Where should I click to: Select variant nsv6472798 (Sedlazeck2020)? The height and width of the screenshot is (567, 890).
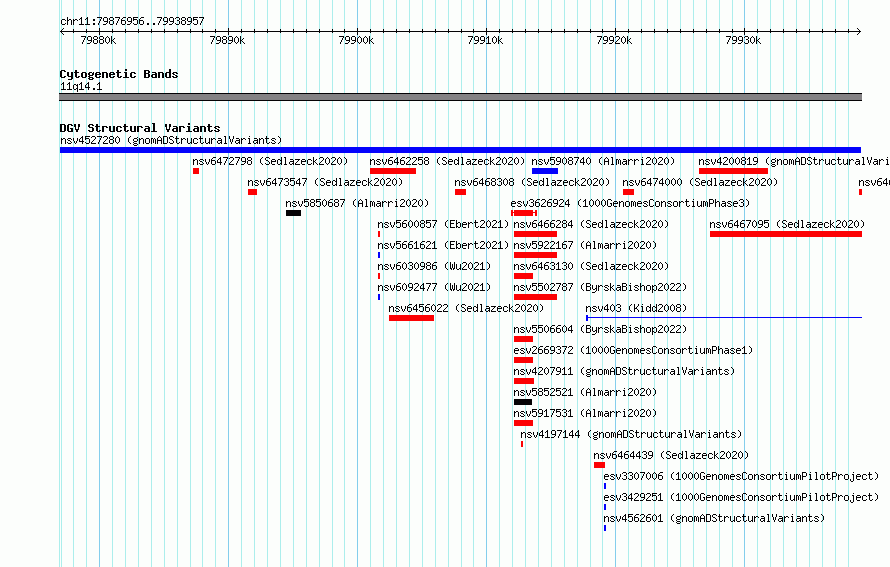click(270, 161)
